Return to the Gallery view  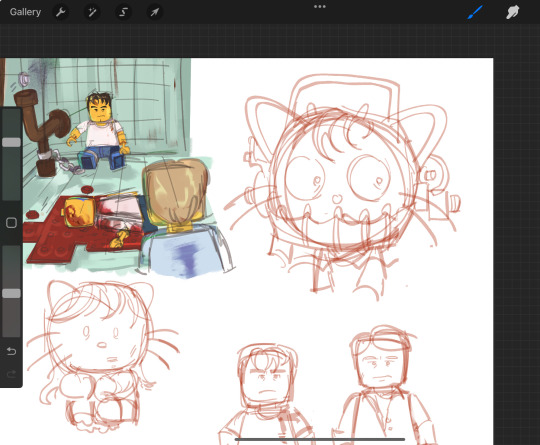click(x=25, y=12)
